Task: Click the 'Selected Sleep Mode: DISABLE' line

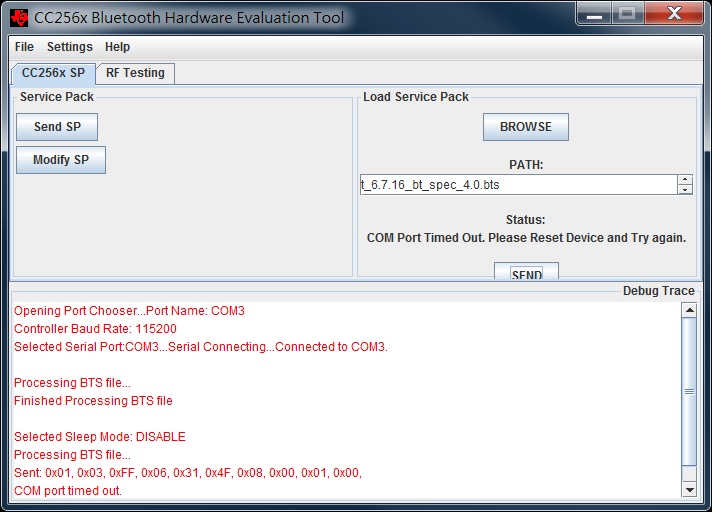Action: coord(100,437)
